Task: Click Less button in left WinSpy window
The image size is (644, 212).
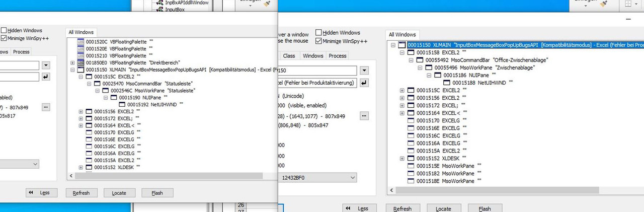Action: tap(42, 193)
